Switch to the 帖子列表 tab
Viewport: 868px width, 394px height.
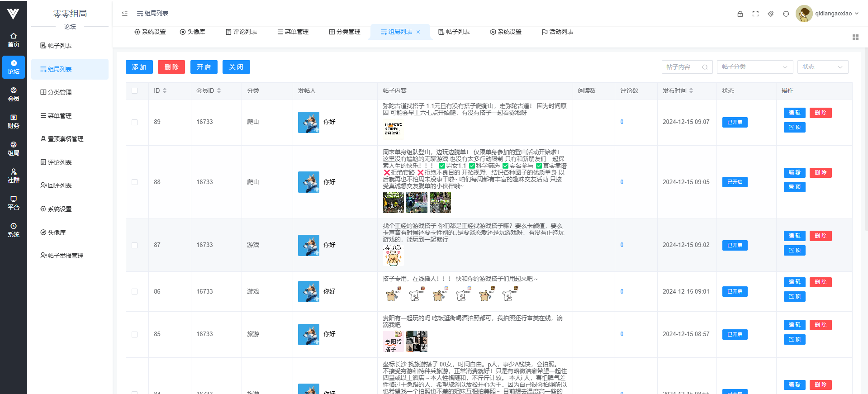[x=454, y=32]
